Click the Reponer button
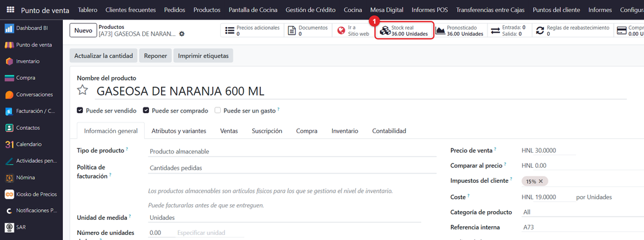 coord(155,56)
